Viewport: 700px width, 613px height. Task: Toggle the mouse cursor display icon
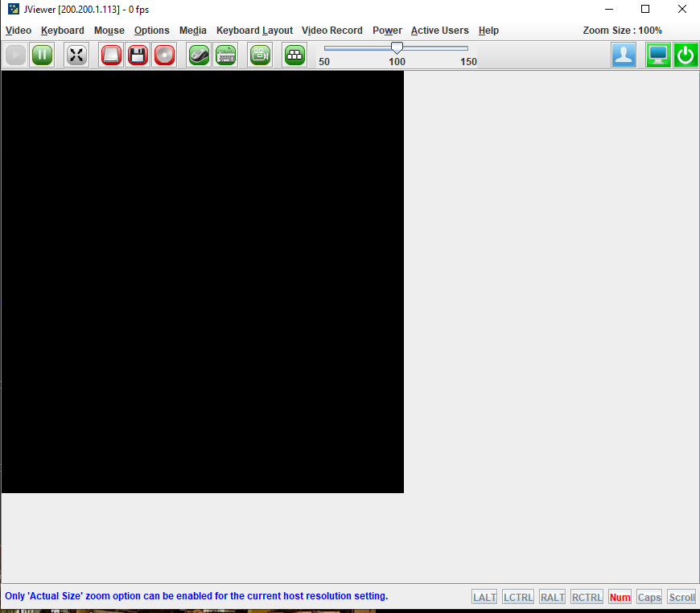coord(199,55)
